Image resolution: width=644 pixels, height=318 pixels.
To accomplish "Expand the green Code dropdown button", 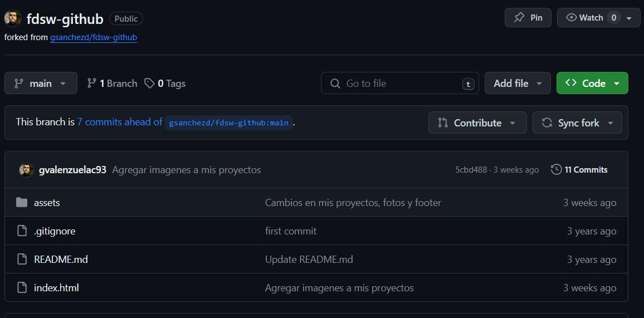I will pos(592,84).
